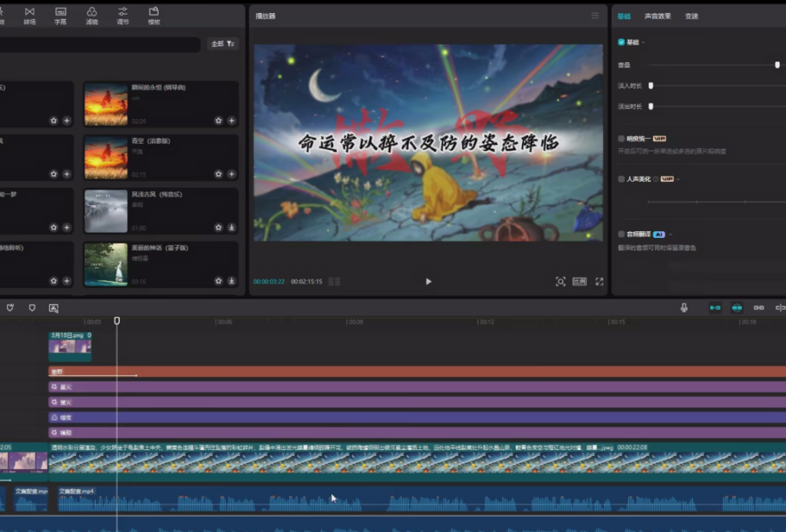786x532 pixels.
Task: Open the 字幕 subtitles panel
Action: click(60, 15)
